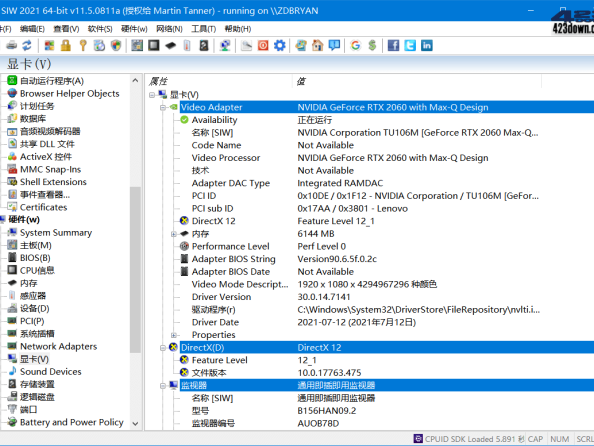
Task: Expand the Properties row
Action: [x=174, y=335]
